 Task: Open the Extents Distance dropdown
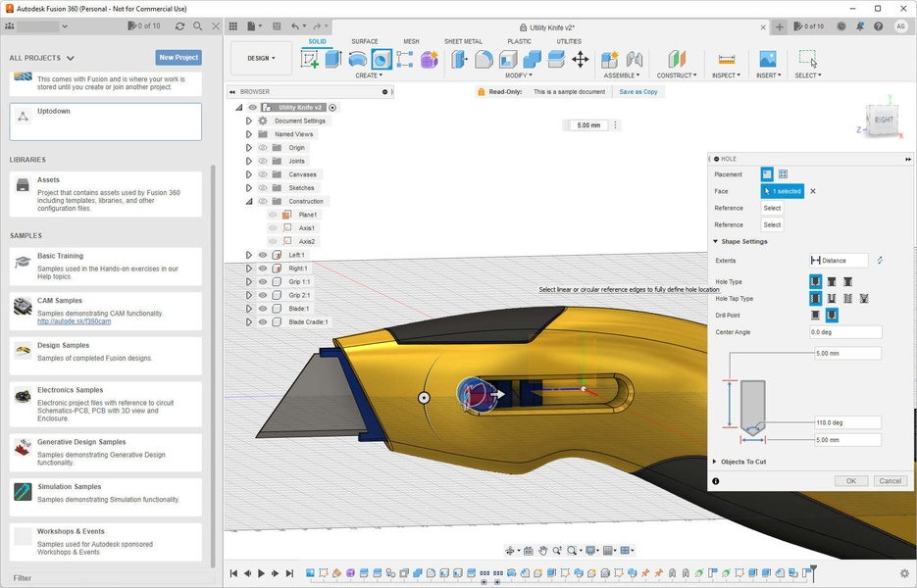[x=839, y=261]
